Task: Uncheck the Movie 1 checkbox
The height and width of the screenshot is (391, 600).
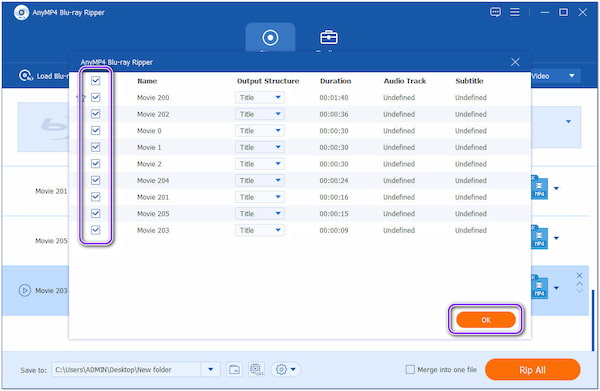Action: (95, 147)
